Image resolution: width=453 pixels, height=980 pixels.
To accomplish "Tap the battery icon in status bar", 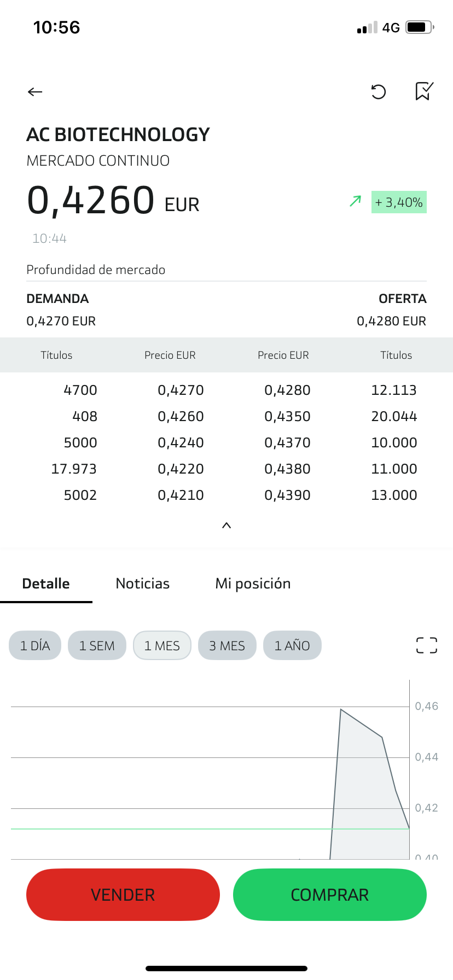I will [x=419, y=27].
